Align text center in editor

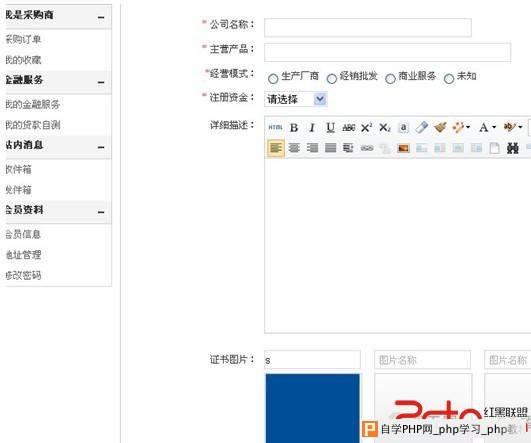point(294,148)
